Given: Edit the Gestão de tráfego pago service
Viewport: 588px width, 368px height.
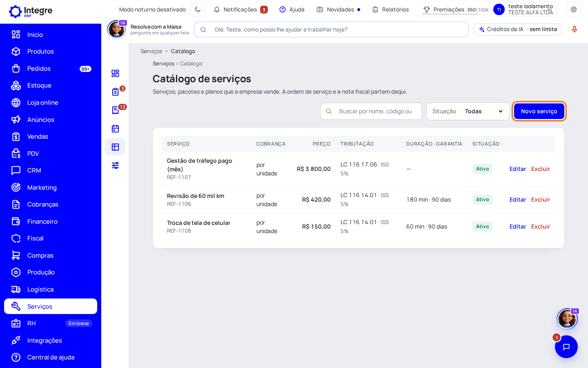Looking at the screenshot, I should 517,169.
